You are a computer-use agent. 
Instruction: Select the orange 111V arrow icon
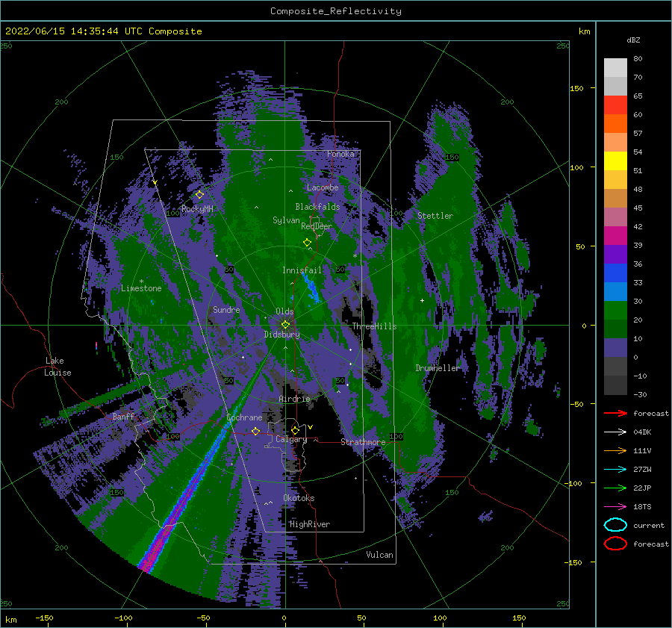[x=615, y=450]
